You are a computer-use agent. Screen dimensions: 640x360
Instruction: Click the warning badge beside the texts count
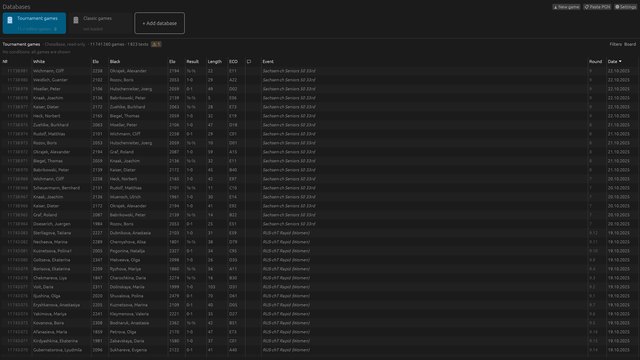pos(156,44)
